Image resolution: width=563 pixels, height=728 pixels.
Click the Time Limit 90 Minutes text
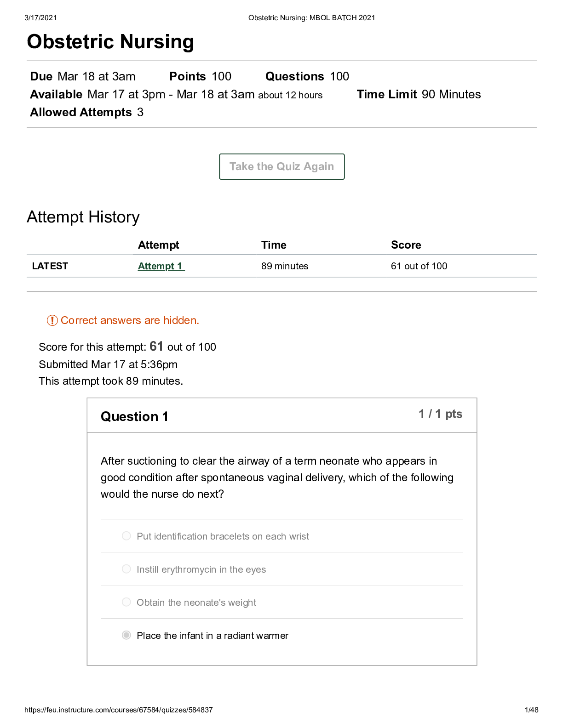point(419,94)
